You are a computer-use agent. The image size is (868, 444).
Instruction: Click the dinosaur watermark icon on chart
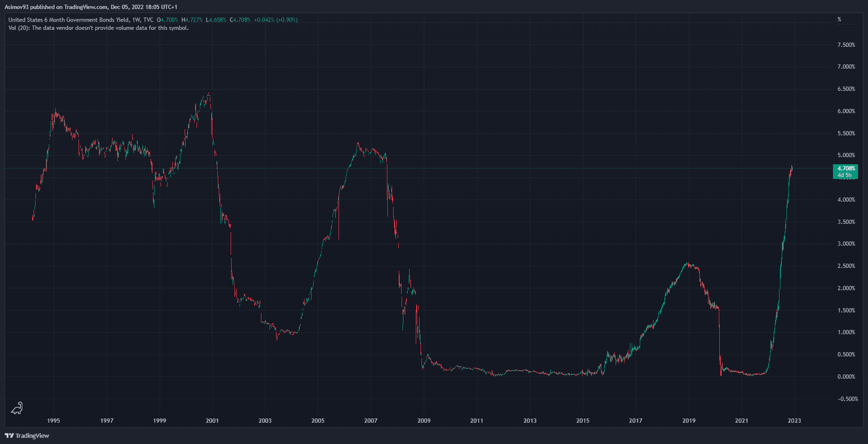point(17,408)
